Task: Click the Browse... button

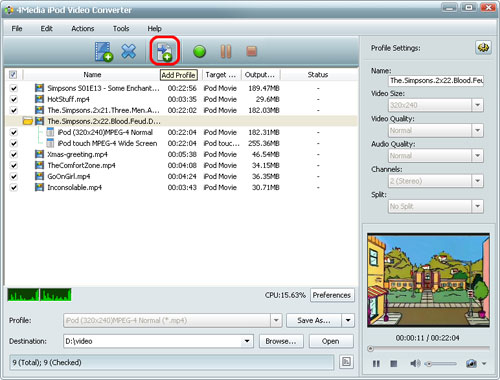Action: pyautogui.click(x=281, y=341)
